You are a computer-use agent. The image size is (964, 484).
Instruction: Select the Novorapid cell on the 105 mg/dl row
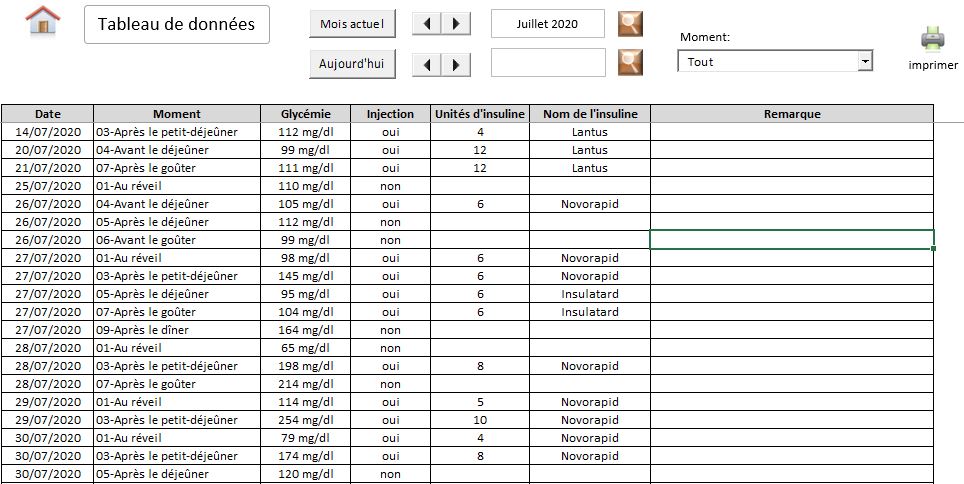pos(590,204)
